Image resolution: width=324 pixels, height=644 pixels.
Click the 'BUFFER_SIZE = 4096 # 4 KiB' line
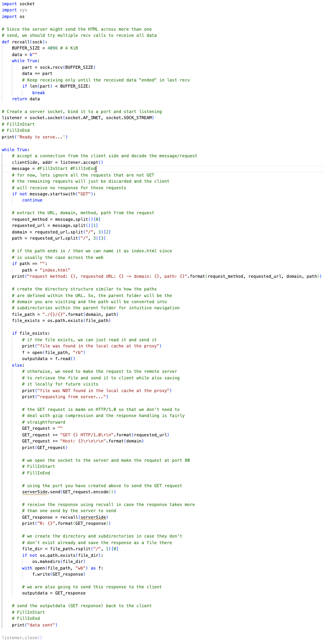click(x=45, y=48)
